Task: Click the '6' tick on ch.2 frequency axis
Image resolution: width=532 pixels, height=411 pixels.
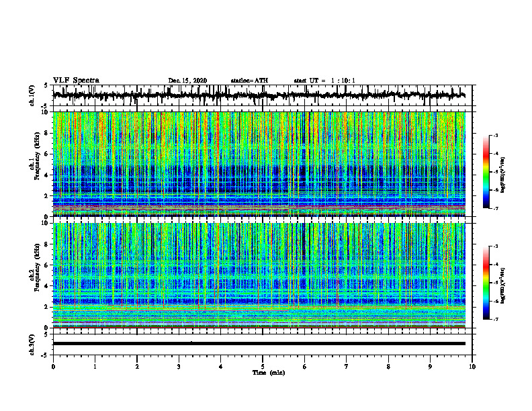Action: click(47, 265)
